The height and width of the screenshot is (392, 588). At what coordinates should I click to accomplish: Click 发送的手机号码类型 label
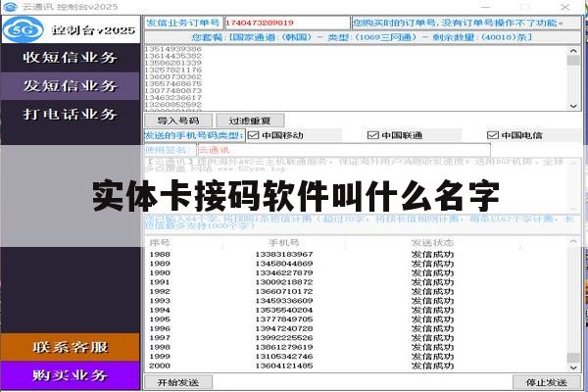[194, 135]
